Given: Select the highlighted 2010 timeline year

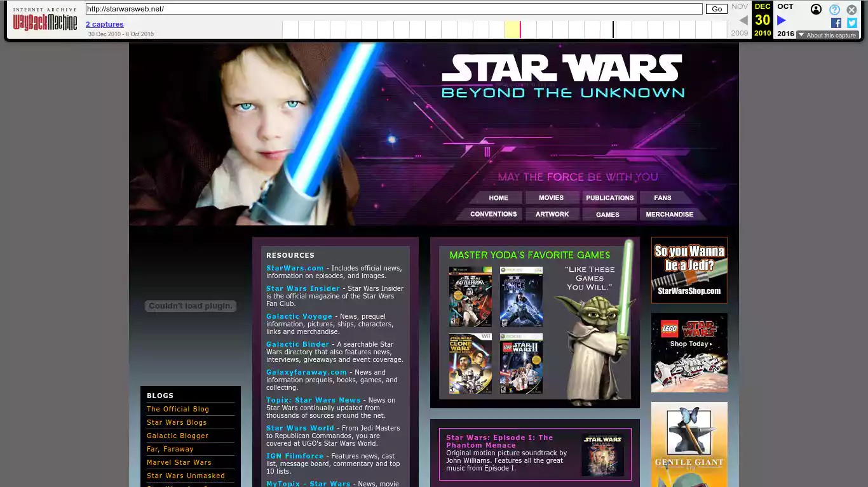Looking at the screenshot, I should click(x=512, y=29).
